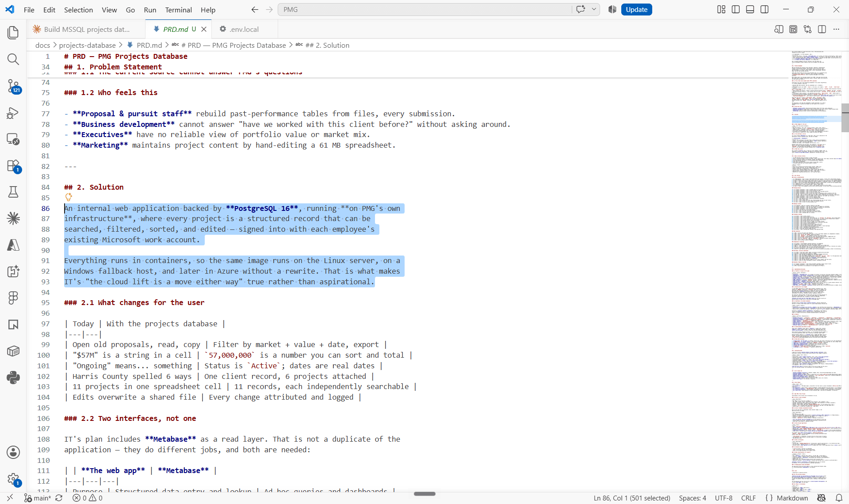Open Run and Debug view

pyautogui.click(x=13, y=113)
